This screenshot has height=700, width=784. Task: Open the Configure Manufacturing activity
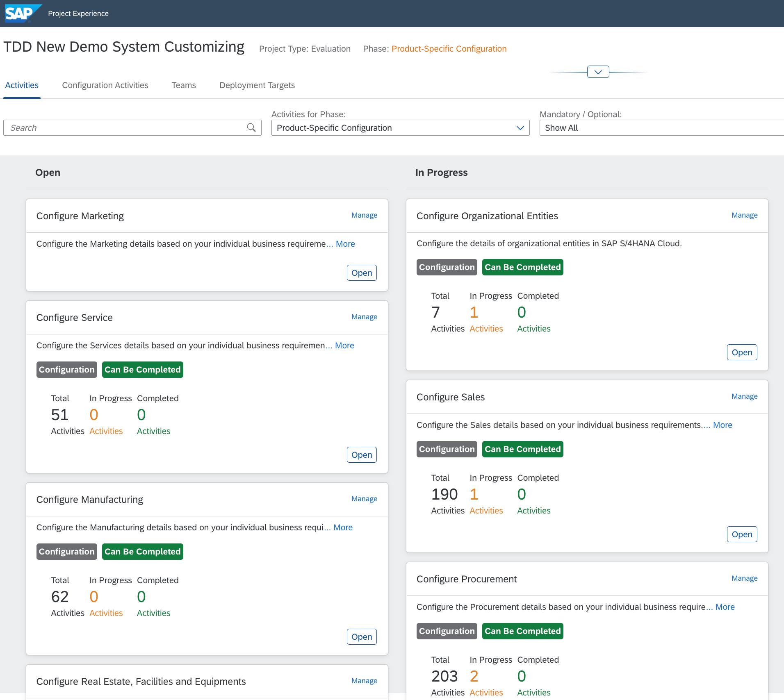click(x=362, y=637)
